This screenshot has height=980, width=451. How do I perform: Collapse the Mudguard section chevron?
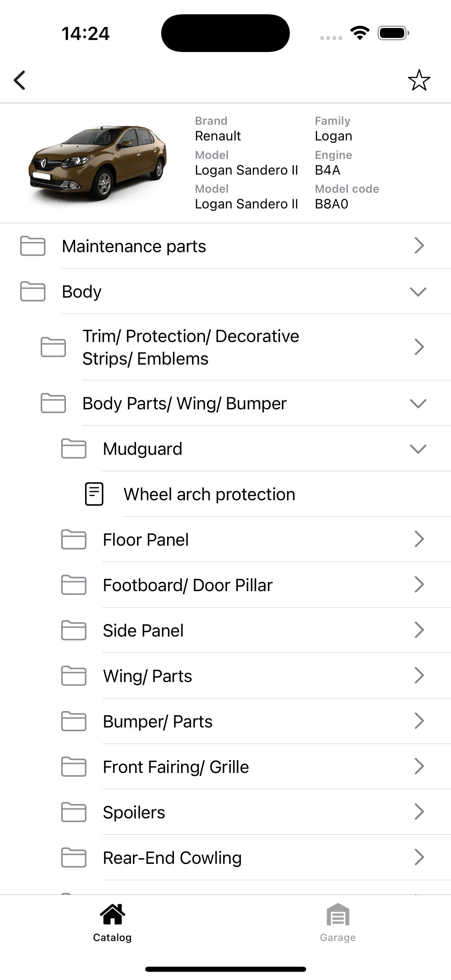coord(418,449)
